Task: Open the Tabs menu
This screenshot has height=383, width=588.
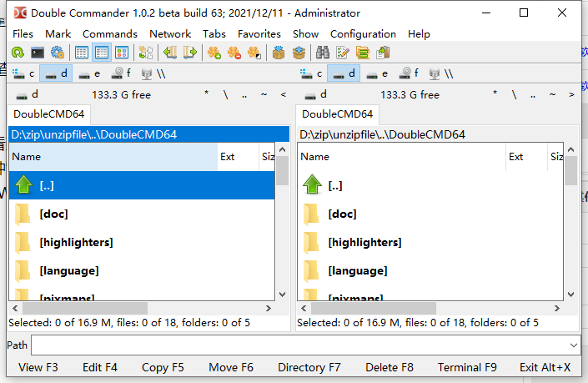Action: (214, 34)
